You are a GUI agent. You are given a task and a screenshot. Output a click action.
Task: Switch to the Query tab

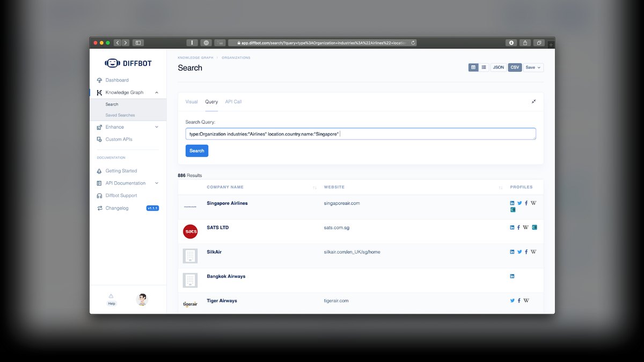tap(211, 101)
